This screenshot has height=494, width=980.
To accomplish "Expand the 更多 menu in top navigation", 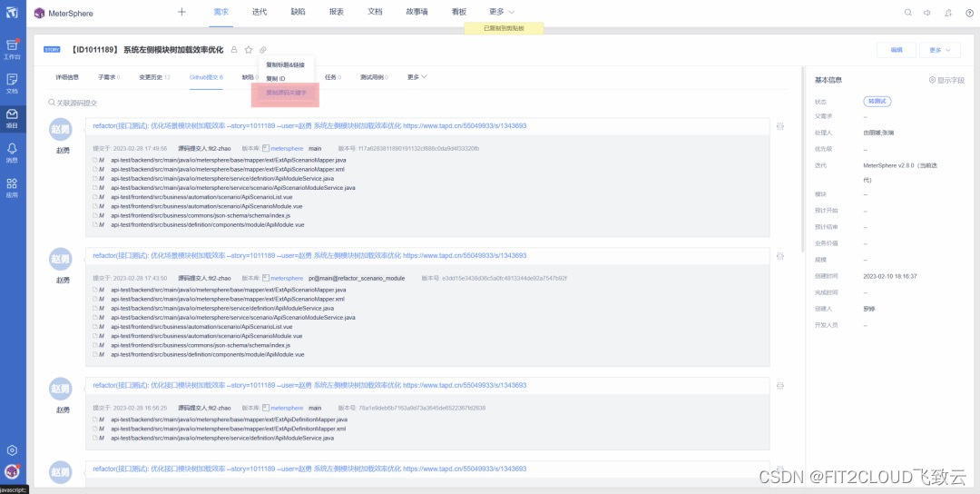I will point(502,12).
